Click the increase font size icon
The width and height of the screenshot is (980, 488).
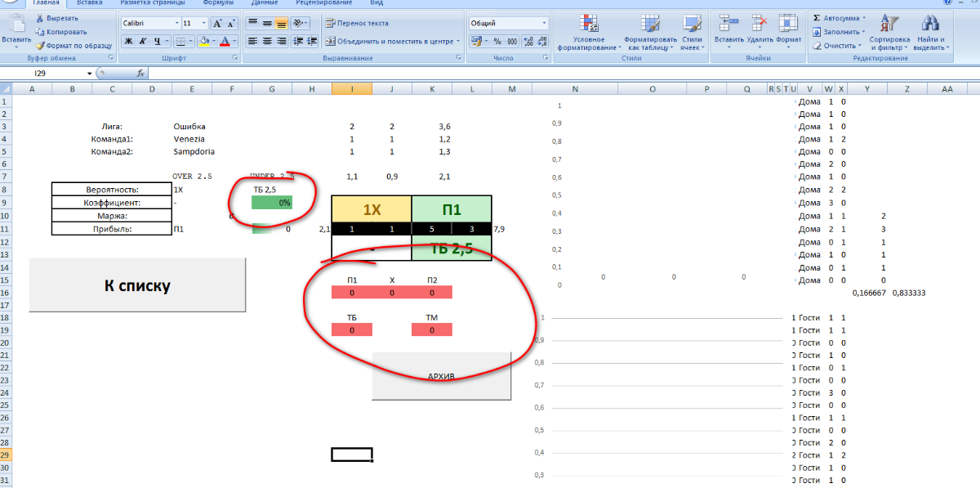tap(218, 24)
